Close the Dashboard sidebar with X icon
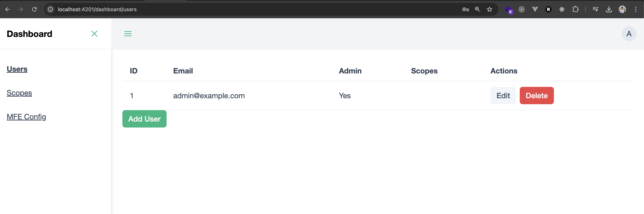Screen dimensions: 644x214 click(94, 34)
